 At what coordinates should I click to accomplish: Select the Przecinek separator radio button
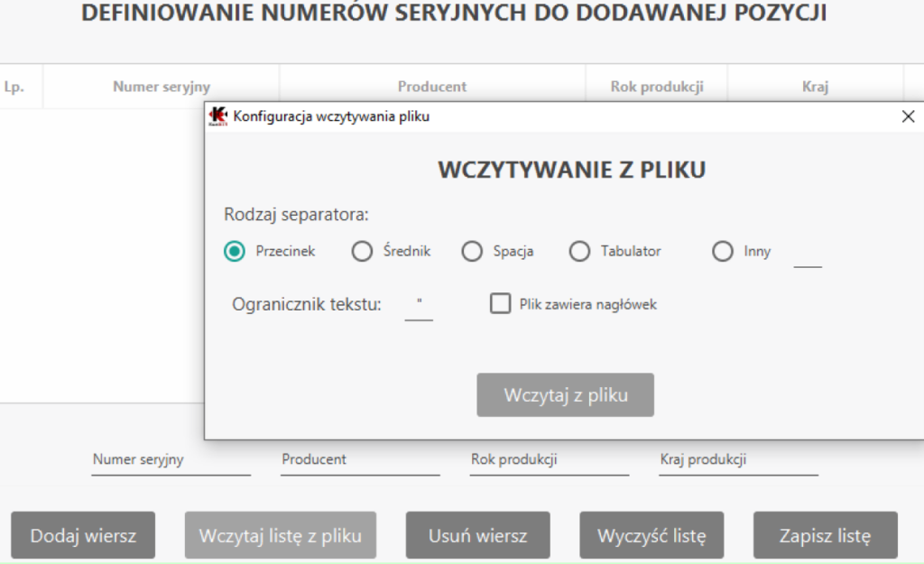pos(235,251)
